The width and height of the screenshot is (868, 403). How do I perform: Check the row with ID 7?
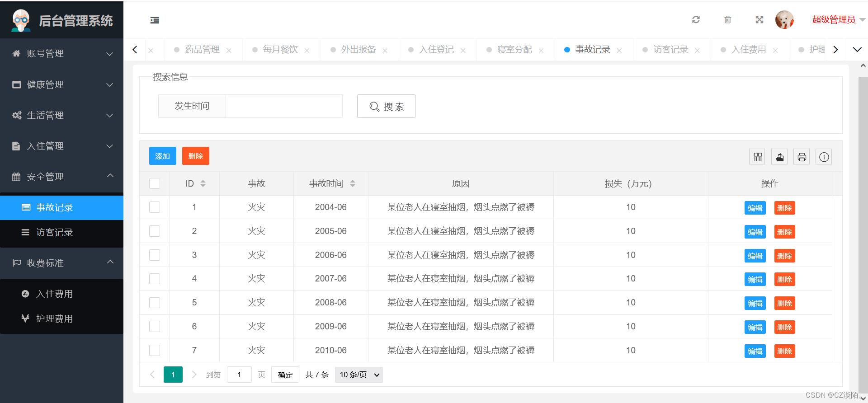(x=155, y=350)
